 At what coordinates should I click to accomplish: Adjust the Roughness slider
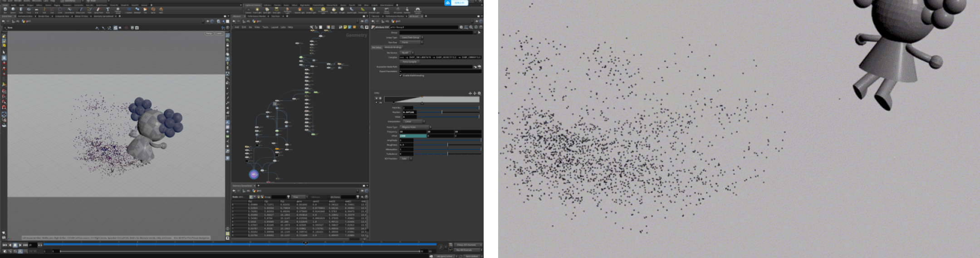point(447,145)
